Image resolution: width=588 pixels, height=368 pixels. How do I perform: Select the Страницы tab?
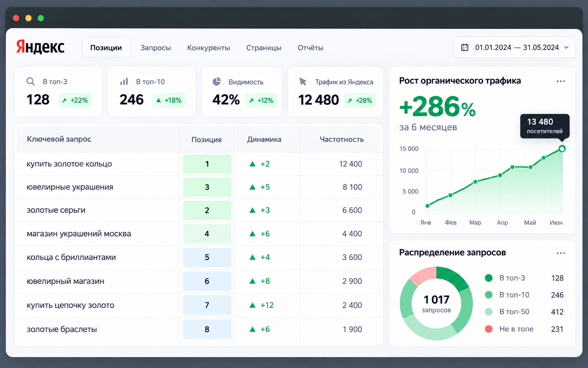pos(264,48)
